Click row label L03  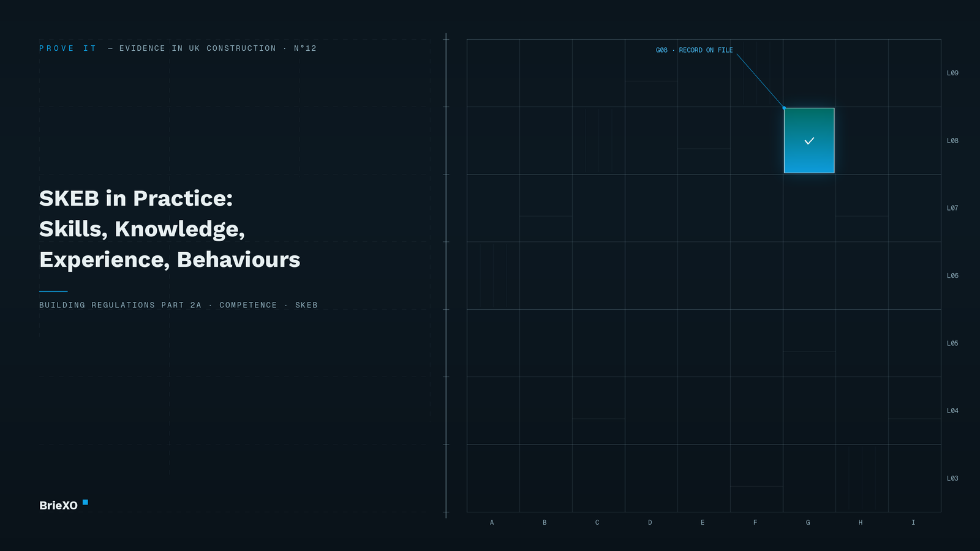952,478
